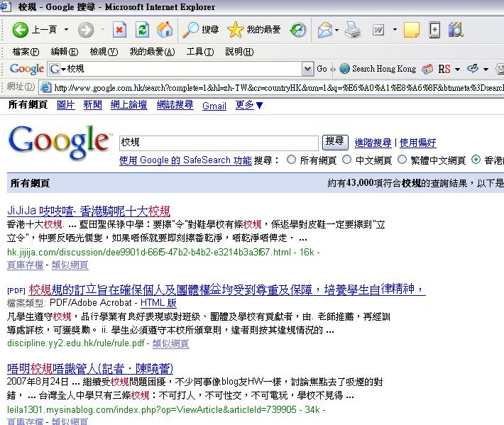Click the Messenger device icon
504x425 pixels.
point(434,30)
